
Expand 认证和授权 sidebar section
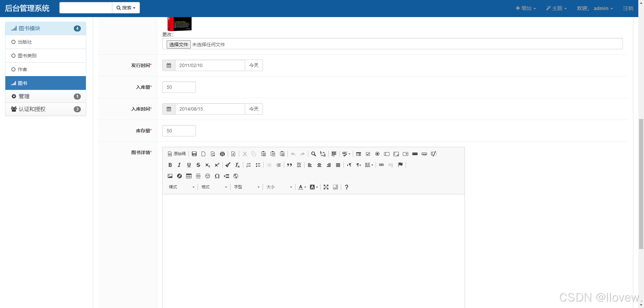[46, 109]
